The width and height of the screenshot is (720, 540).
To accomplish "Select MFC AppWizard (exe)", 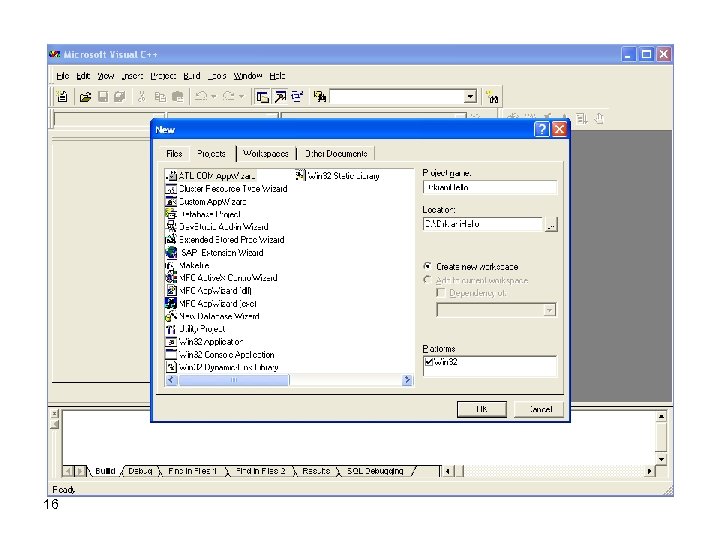I will (211, 304).
